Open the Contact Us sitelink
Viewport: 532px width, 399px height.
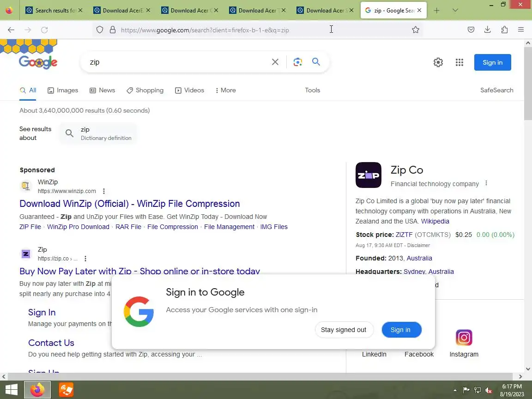pos(51,343)
